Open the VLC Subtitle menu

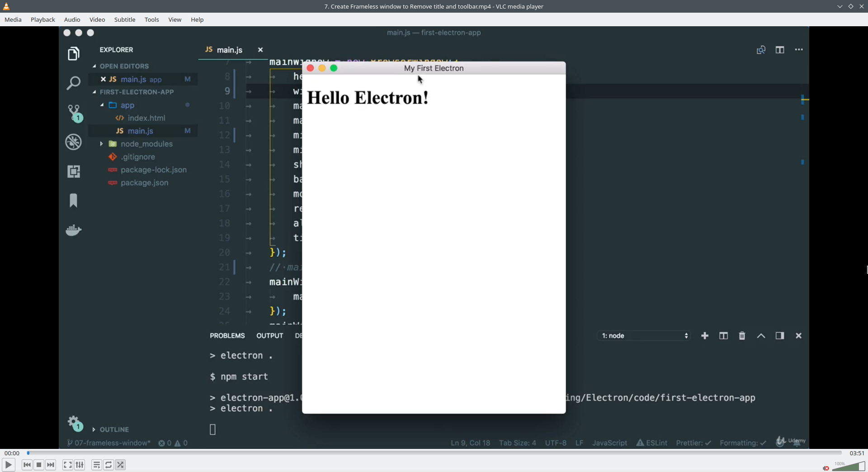(125, 19)
